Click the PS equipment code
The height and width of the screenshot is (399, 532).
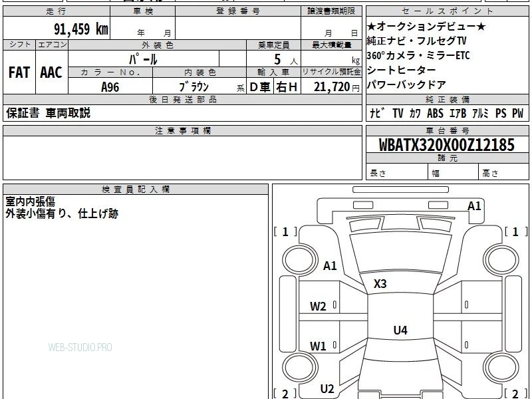pos(501,113)
